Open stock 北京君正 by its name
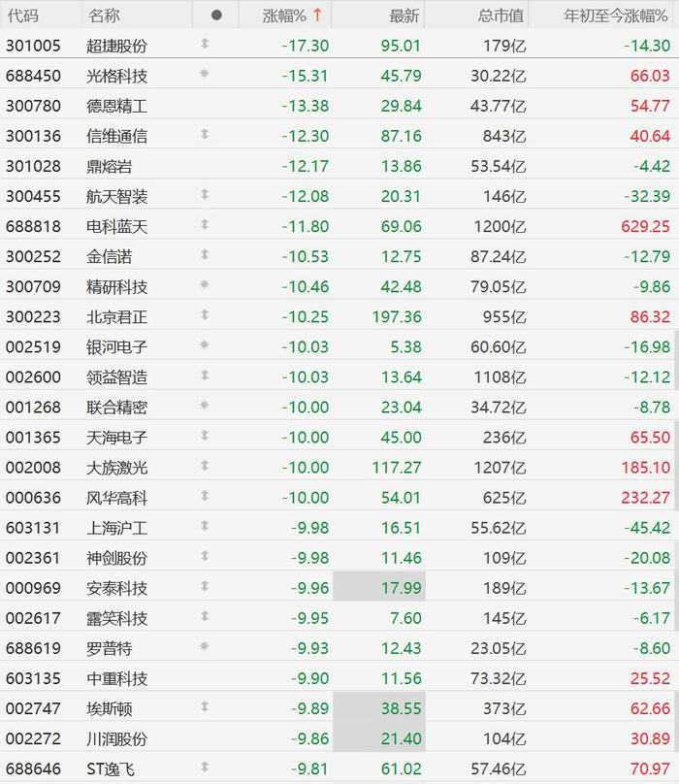 (116, 317)
